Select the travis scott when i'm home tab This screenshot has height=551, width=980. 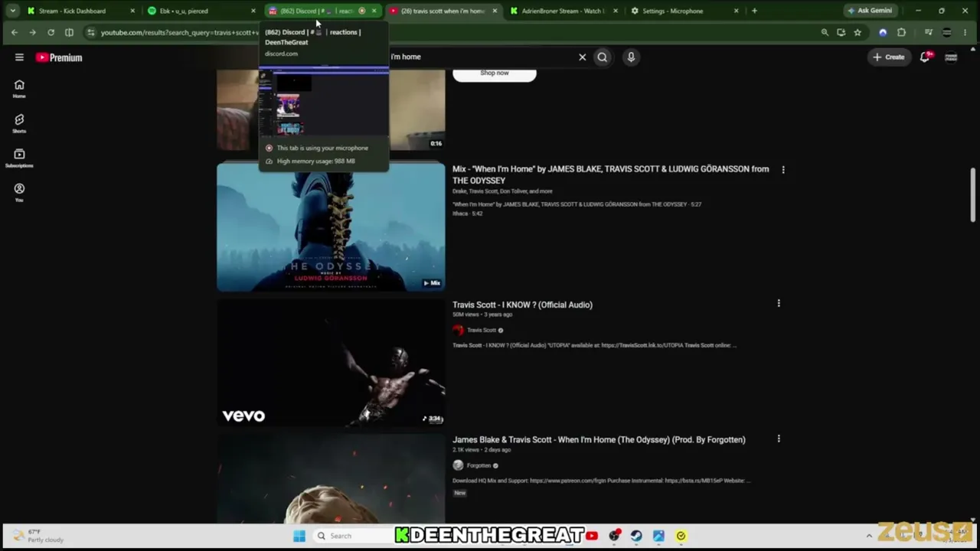[x=443, y=11]
